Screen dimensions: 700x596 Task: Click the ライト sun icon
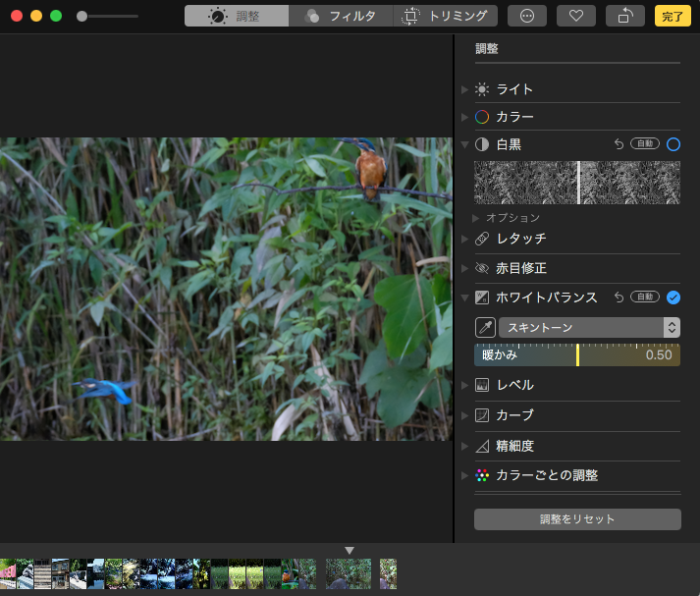coord(482,89)
